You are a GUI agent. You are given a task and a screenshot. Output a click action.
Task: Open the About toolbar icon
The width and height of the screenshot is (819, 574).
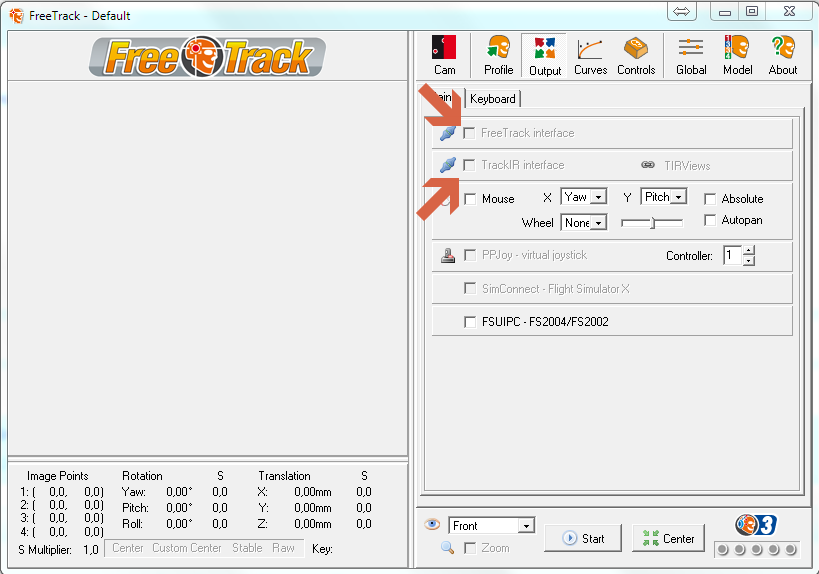[x=782, y=55]
